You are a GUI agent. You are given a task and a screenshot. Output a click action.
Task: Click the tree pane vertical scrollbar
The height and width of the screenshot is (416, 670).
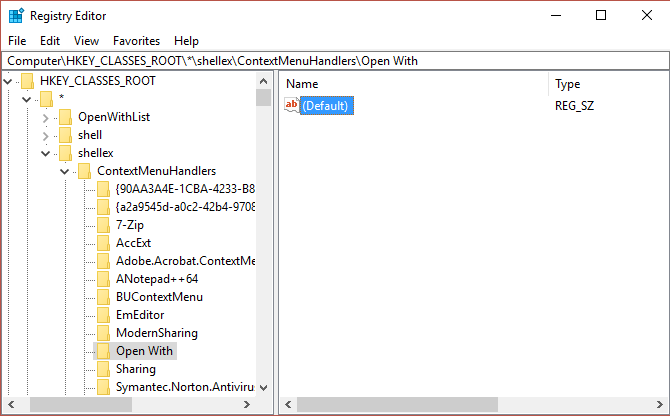pyautogui.click(x=263, y=250)
